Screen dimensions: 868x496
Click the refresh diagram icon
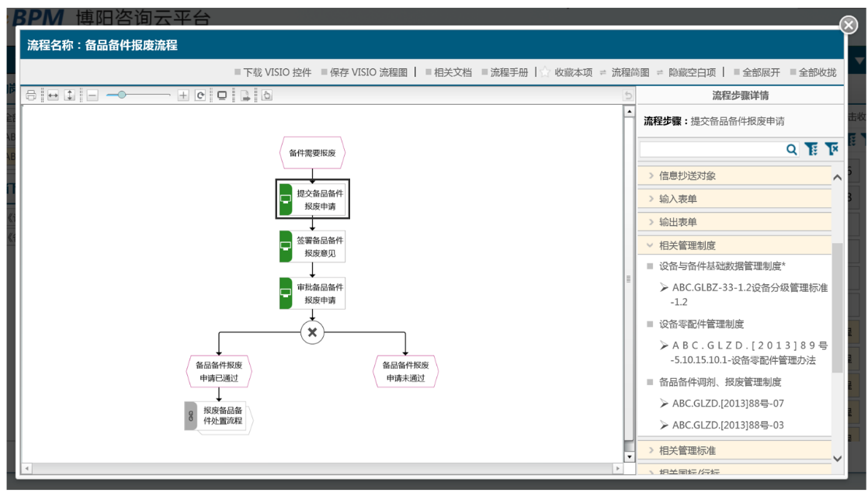pyautogui.click(x=200, y=95)
